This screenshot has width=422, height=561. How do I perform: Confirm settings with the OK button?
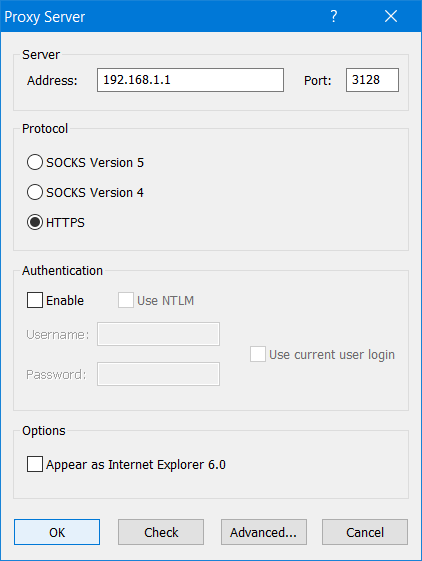57,532
